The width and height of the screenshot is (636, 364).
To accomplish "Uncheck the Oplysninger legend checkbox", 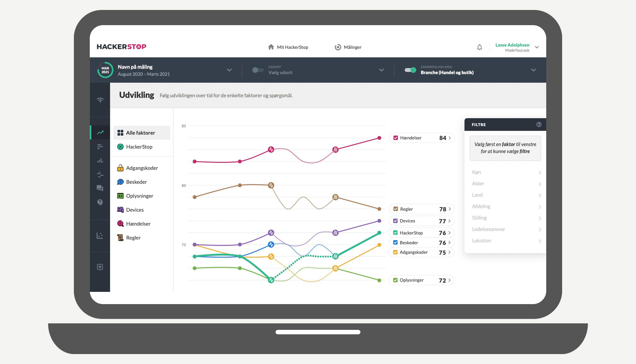I will pos(396,280).
